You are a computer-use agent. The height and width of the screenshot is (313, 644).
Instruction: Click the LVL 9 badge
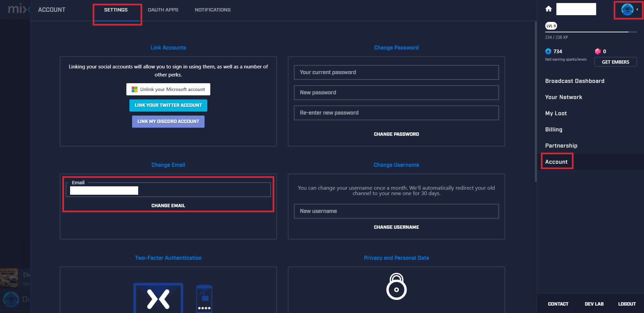551,26
